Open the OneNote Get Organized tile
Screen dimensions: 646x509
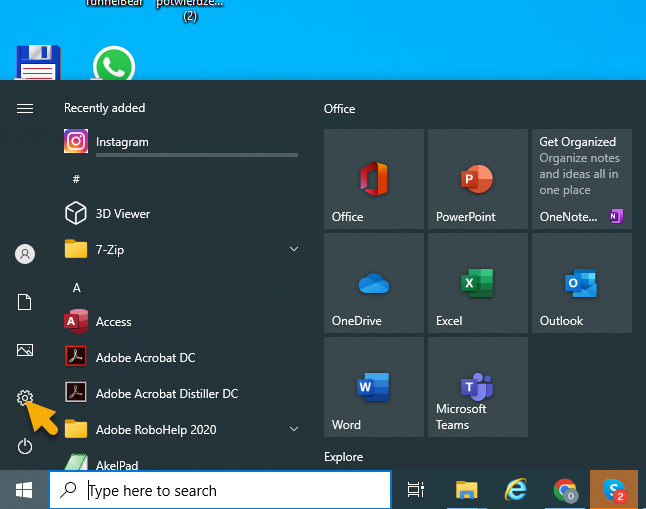(x=581, y=179)
